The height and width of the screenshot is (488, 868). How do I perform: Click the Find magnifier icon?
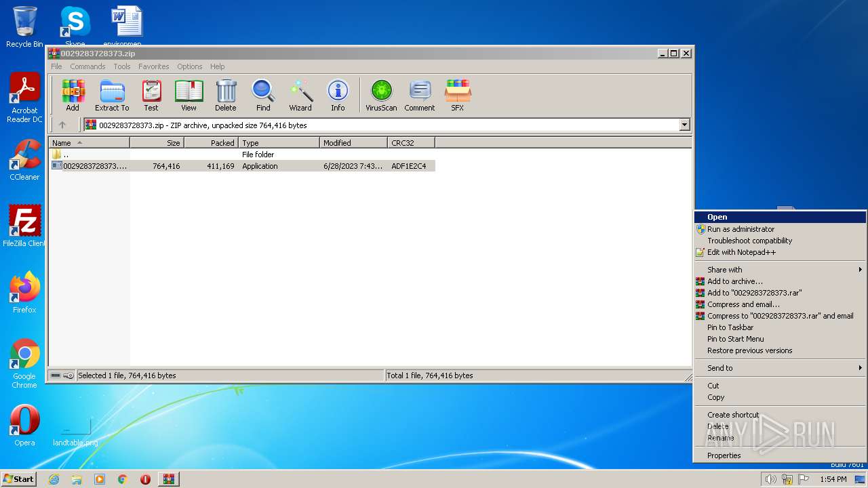(x=263, y=95)
